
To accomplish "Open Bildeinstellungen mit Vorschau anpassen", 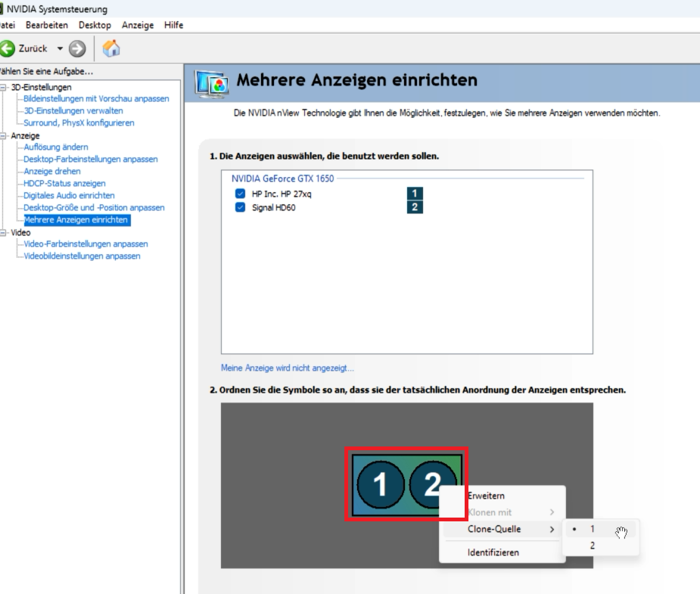I will 96,98.
